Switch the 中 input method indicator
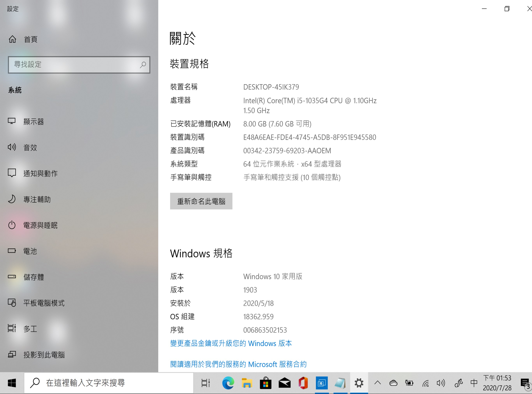This screenshot has width=532, height=394. [x=474, y=383]
